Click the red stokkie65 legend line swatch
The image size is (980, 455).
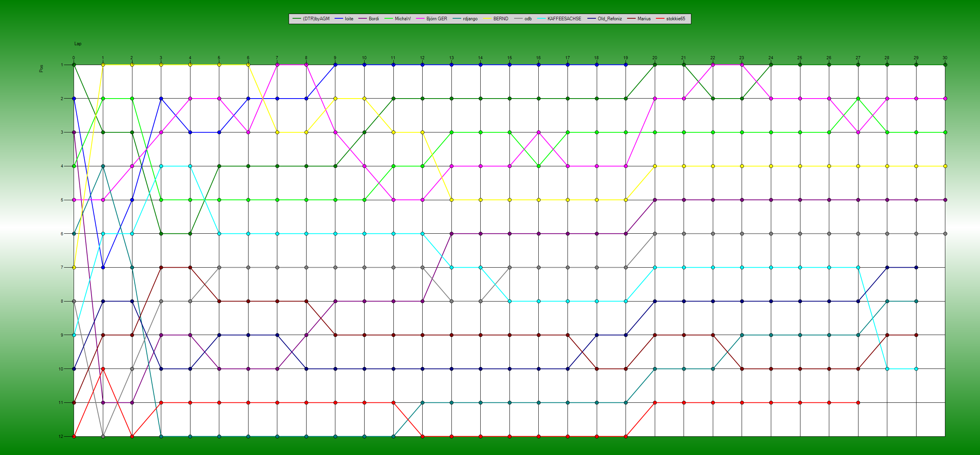pyautogui.click(x=660, y=19)
